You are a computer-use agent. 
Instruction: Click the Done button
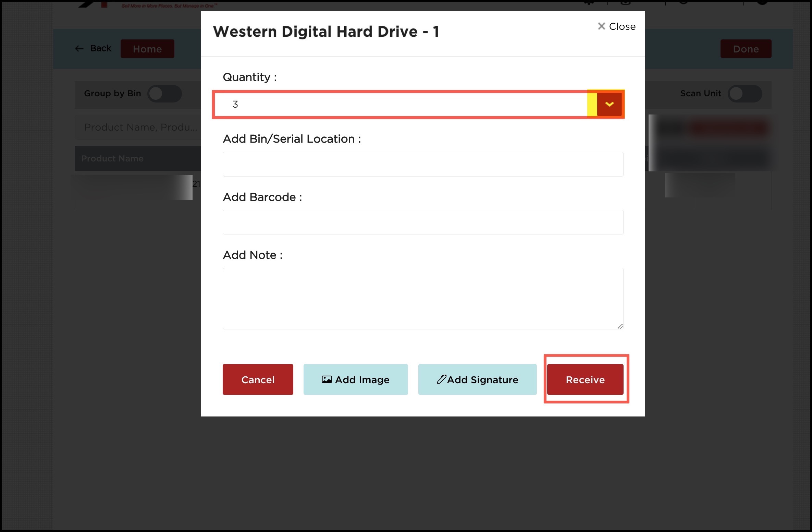pos(746,49)
